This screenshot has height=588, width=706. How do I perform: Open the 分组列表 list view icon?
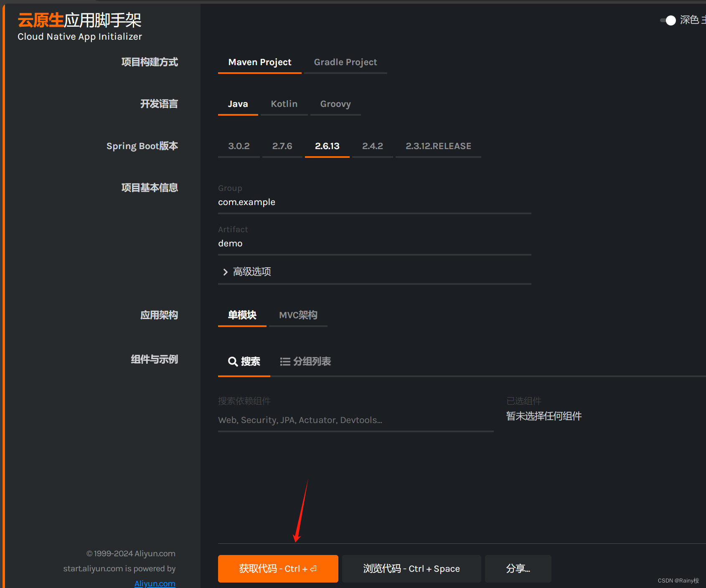point(286,362)
